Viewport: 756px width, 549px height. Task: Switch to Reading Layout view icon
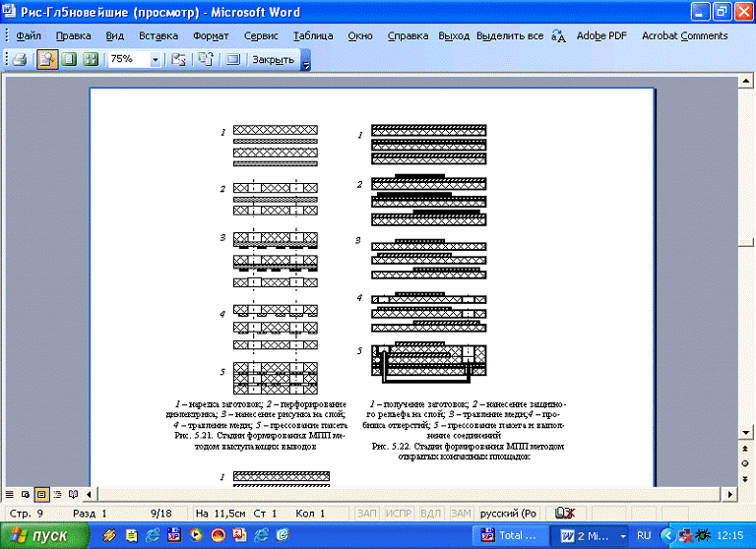point(73,494)
